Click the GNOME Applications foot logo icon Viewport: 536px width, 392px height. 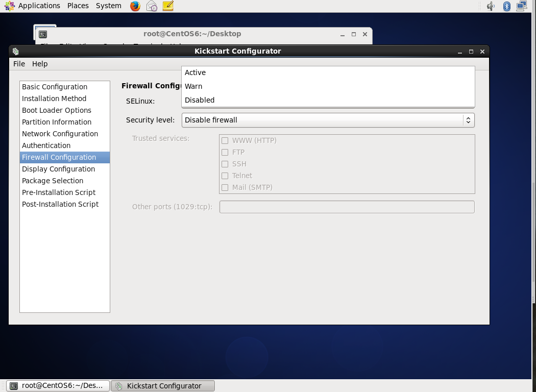[9, 6]
